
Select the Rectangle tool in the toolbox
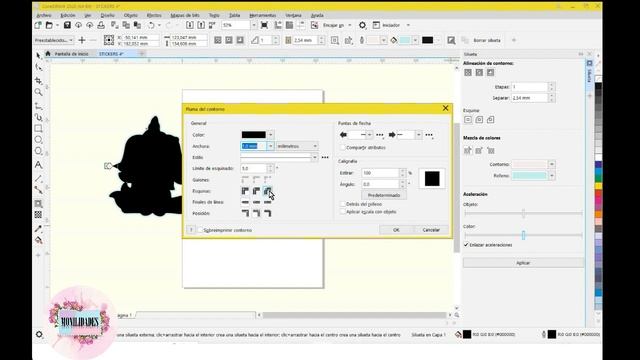(38, 129)
